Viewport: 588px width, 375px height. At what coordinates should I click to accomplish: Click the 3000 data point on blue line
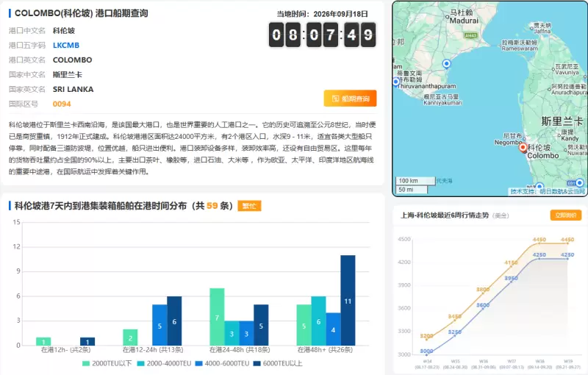[x=427, y=354]
